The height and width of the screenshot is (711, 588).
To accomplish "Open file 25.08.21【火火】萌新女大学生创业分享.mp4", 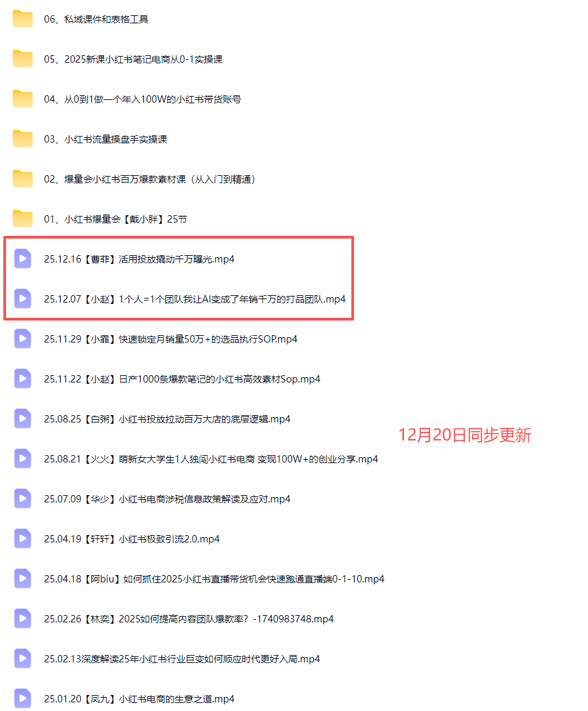I will tap(211, 459).
